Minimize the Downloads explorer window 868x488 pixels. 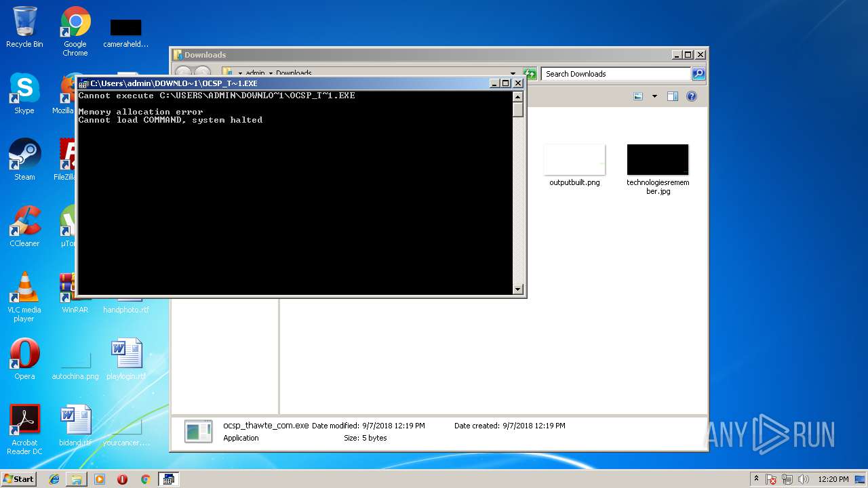[x=677, y=55]
